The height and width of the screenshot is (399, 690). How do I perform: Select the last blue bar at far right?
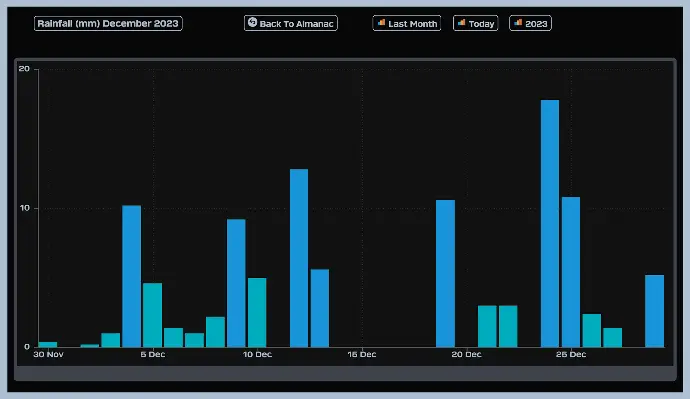654,311
